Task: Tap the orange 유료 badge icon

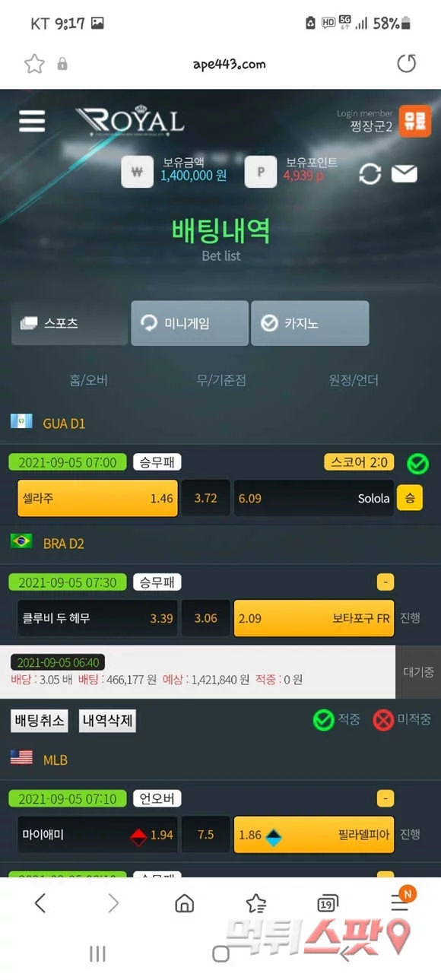Action: [x=415, y=121]
